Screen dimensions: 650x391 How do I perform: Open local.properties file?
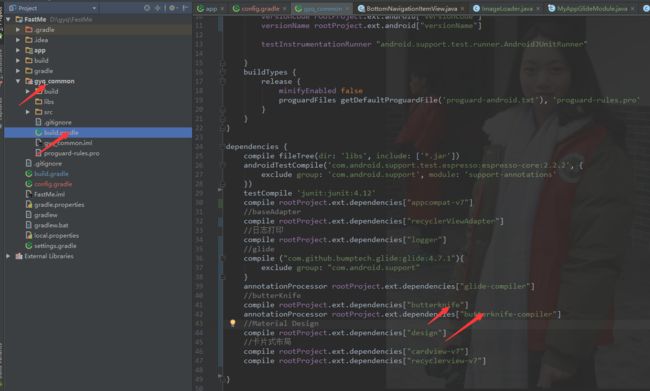point(56,236)
